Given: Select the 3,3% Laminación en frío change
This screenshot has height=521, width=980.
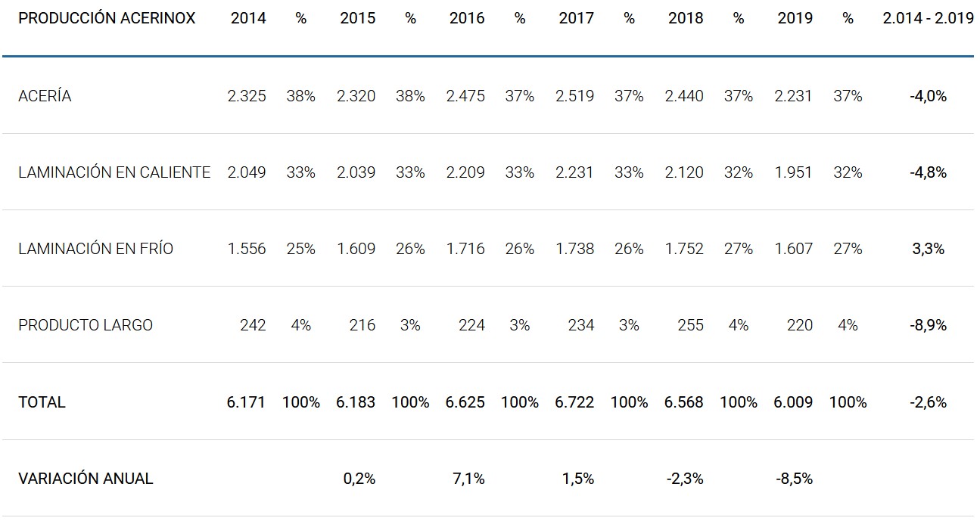Looking at the screenshot, I should (x=929, y=249).
